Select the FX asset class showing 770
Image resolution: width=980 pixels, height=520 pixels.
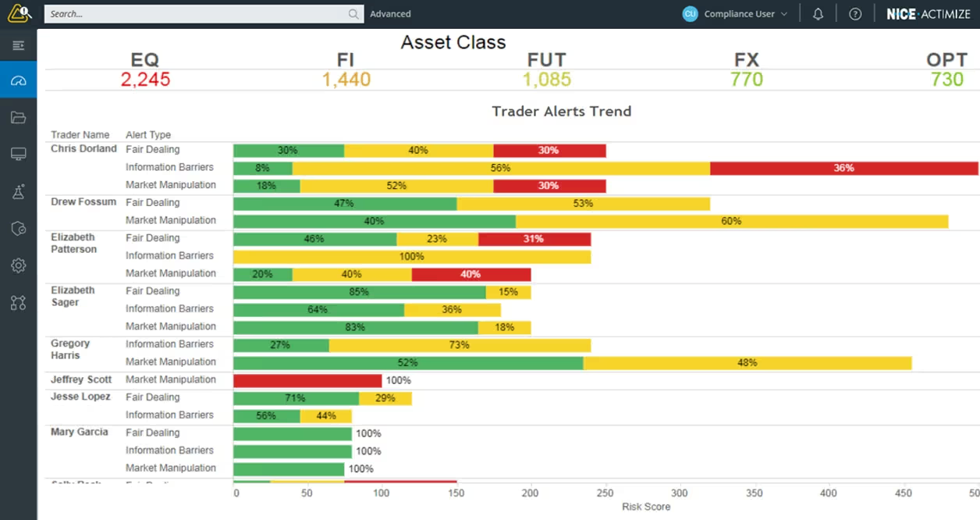pyautogui.click(x=747, y=70)
